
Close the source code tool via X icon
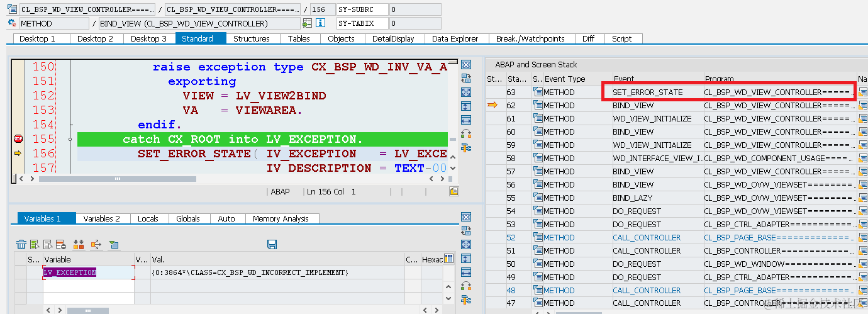[466, 65]
